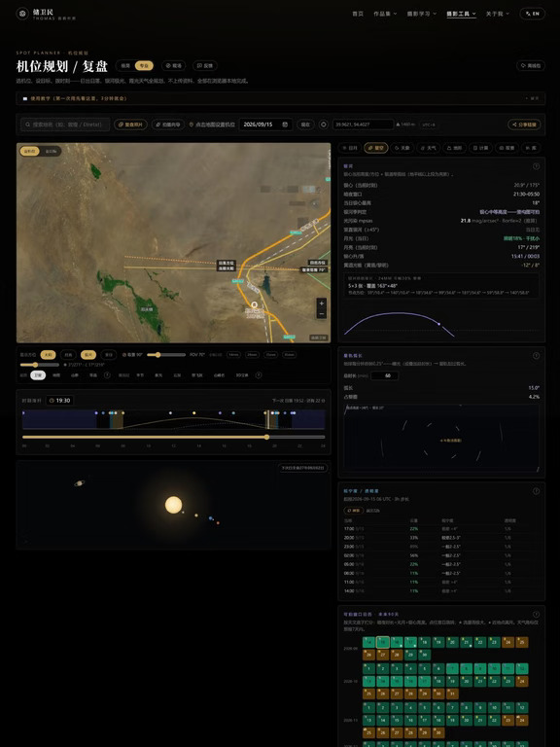Viewport: 560px width, 747px height.
Task: Switch to the 天气 weather tab
Action: pos(428,148)
